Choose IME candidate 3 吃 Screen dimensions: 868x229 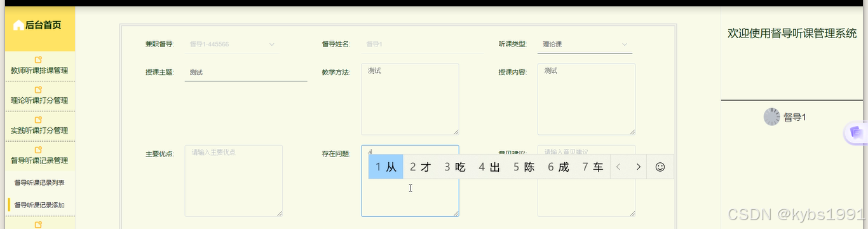click(455, 167)
